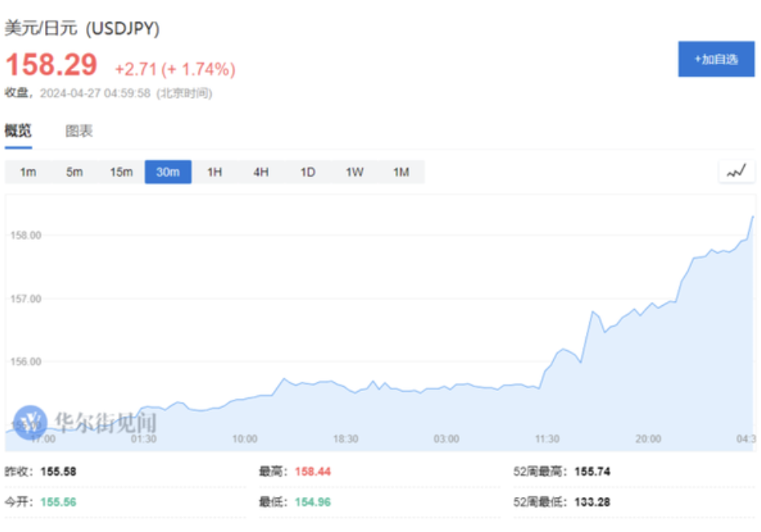Click the chart type line icon
This screenshot has height=532, width=761.
coord(736,172)
